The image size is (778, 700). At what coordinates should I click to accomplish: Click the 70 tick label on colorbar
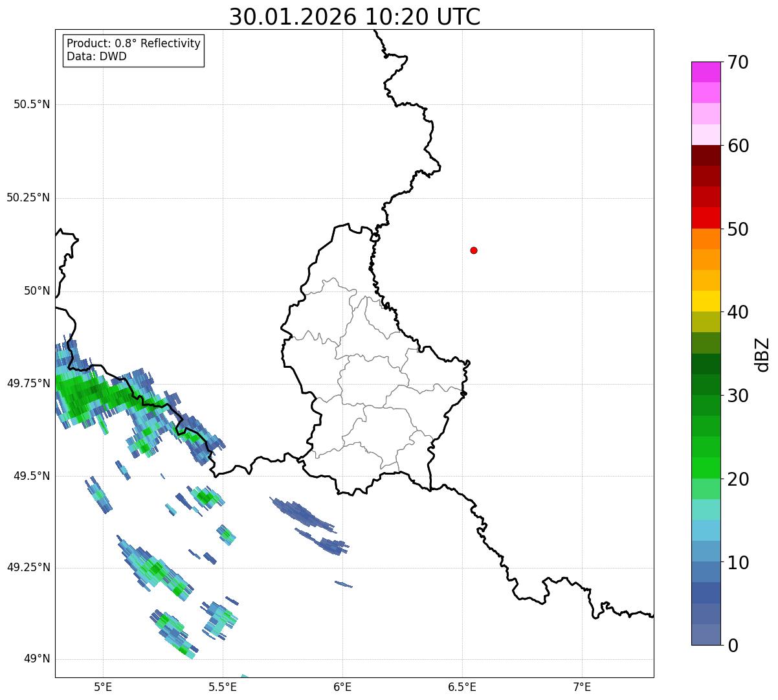click(738, 62)
